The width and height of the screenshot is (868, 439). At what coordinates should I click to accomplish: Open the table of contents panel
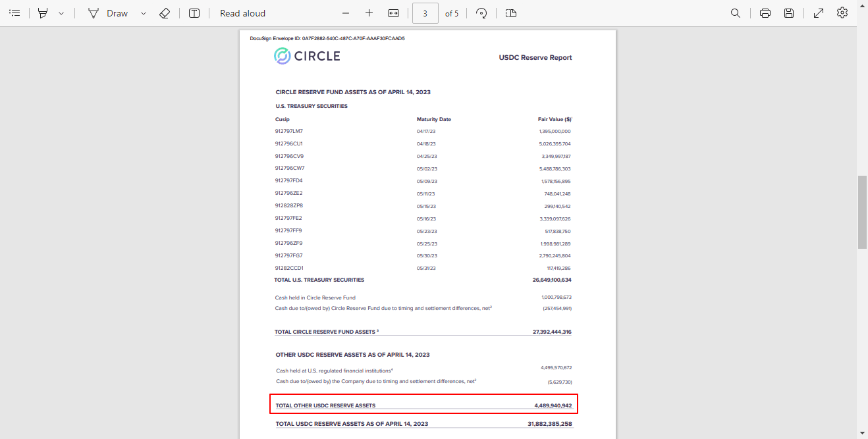tap(14, 13)
